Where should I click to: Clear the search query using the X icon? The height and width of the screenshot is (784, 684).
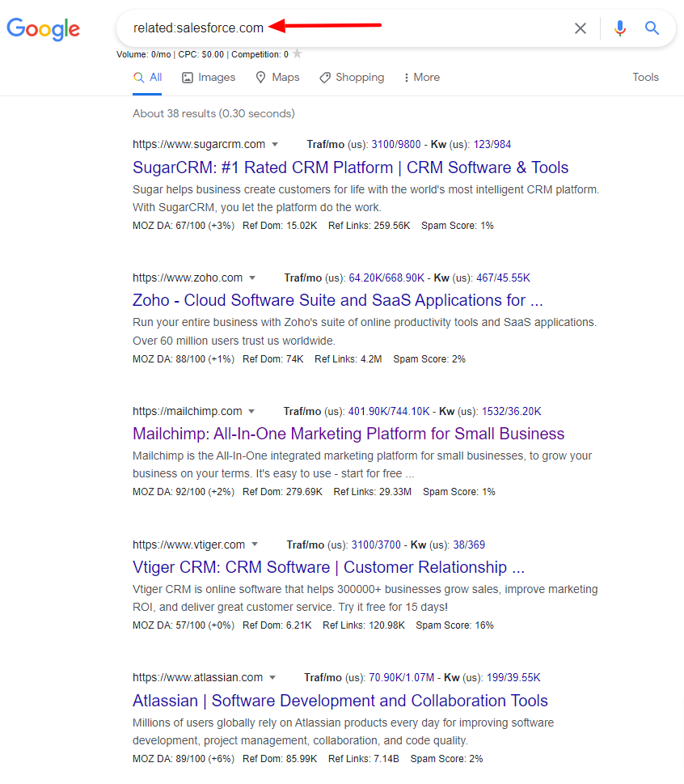point(580,28)
